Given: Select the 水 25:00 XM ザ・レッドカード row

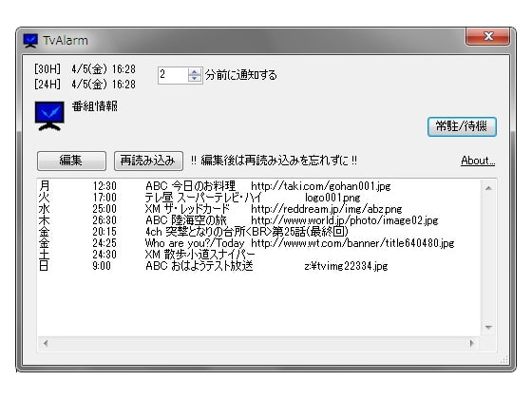Looking at the screenshot, I should click(220, 209).
